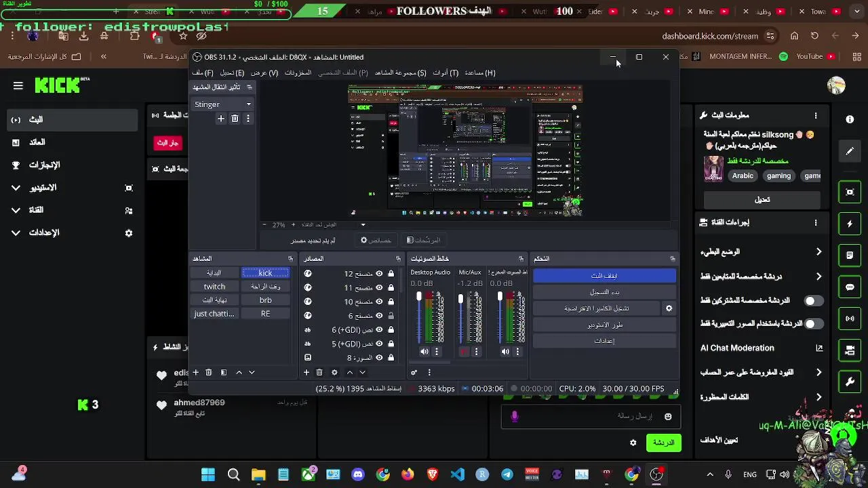The height and width of the screenshot is (488, 868).
Task: Open preview scaling dropdown arrow
Action: [363, 225]
